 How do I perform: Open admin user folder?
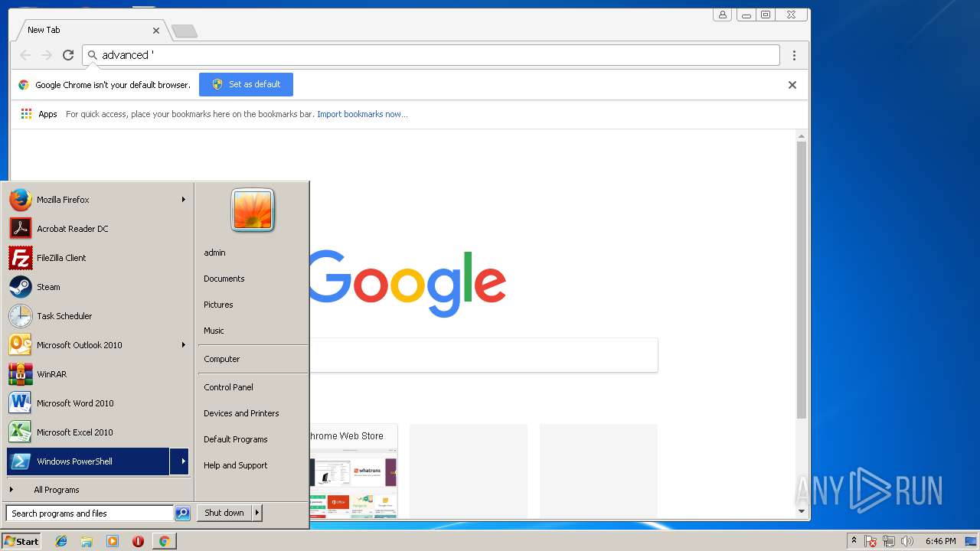(x=214, y=253)
